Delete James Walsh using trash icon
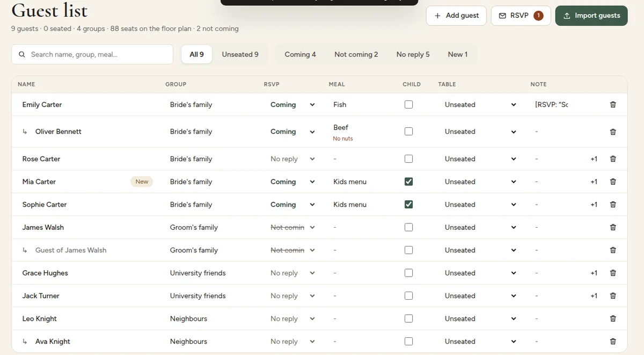Image resolution: width=644 pixels, height=355 pixels. tap(613, 227)
